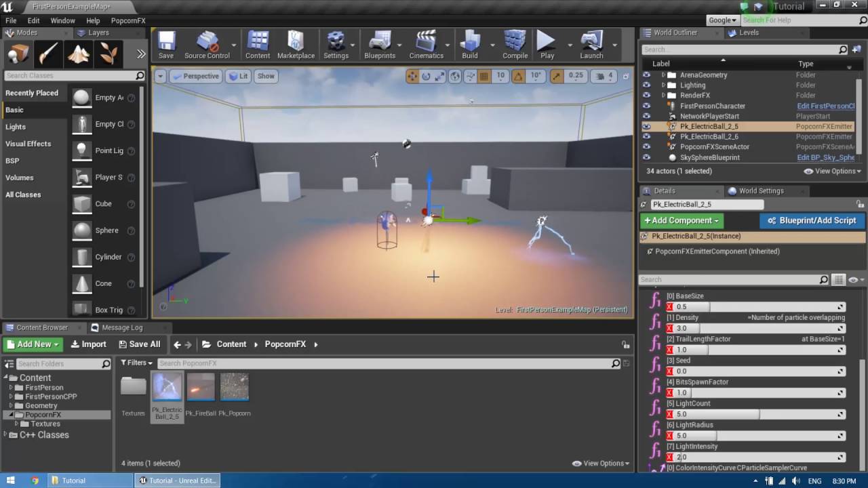
Task: Hide SkySphereBlueprint with its eye icon
Action: coord(646,157)
